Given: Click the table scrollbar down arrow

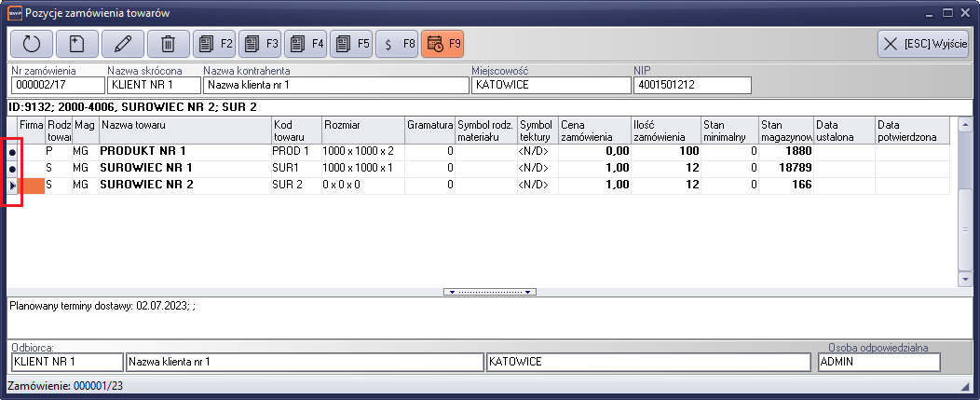Looking at the screenshot, I should coord(965,278).
